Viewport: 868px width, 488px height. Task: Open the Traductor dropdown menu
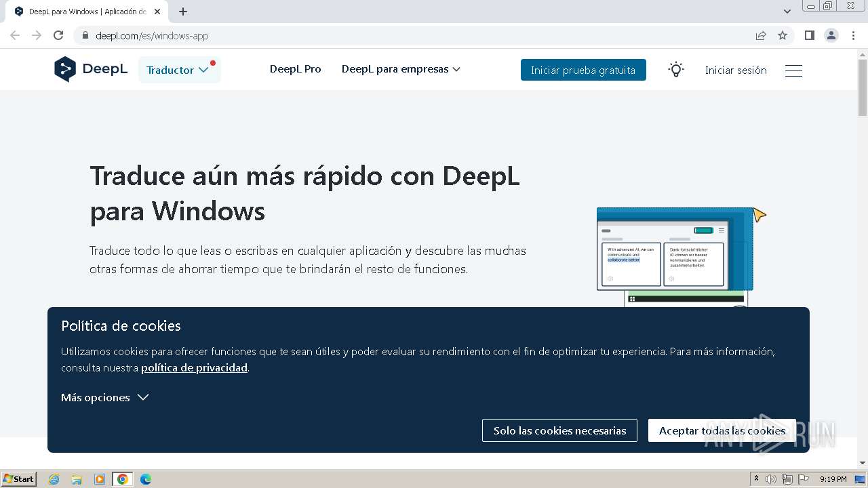[179, 70]
